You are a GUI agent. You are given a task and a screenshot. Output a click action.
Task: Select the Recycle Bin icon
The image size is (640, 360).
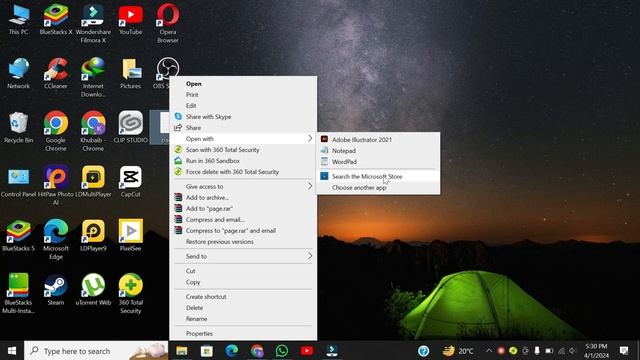(x=18, y=127)
